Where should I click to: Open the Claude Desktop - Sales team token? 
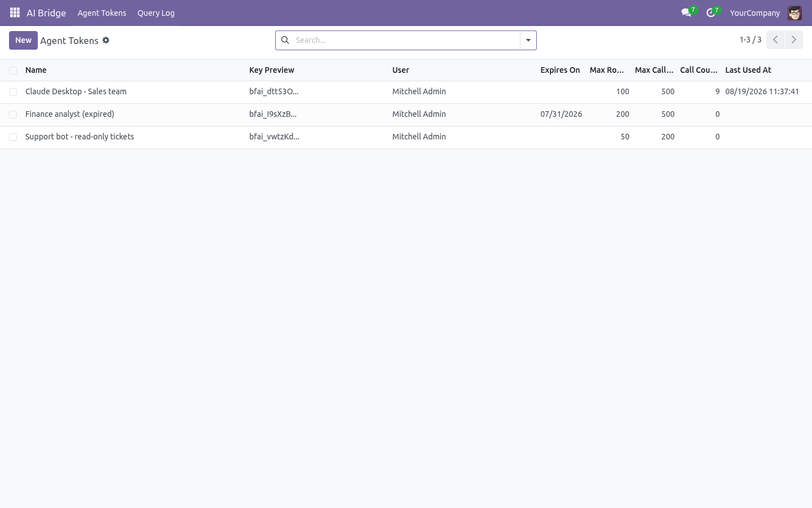coord(76,91)
